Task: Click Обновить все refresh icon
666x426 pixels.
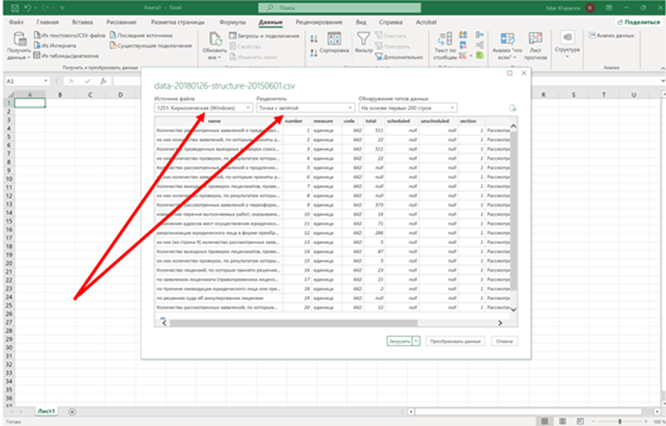Action: pyautogui.click(x=215, y=39)
